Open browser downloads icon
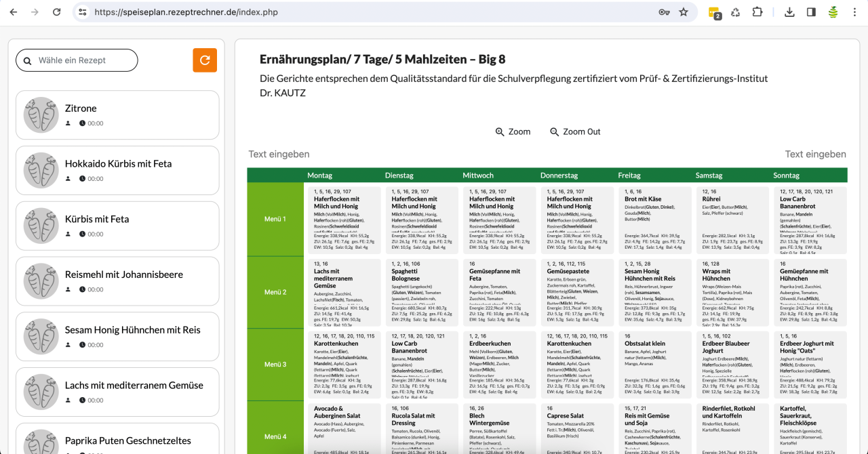 [x=789, y=12]
